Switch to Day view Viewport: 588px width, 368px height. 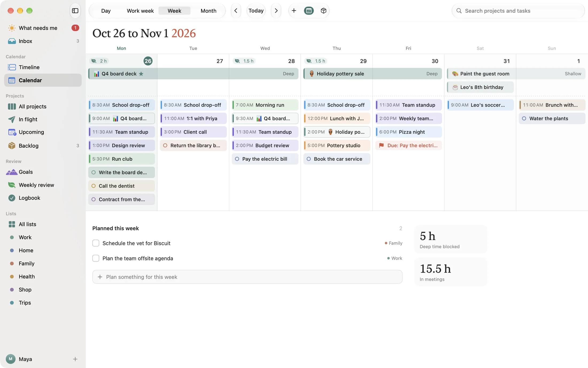click(106, 11)
